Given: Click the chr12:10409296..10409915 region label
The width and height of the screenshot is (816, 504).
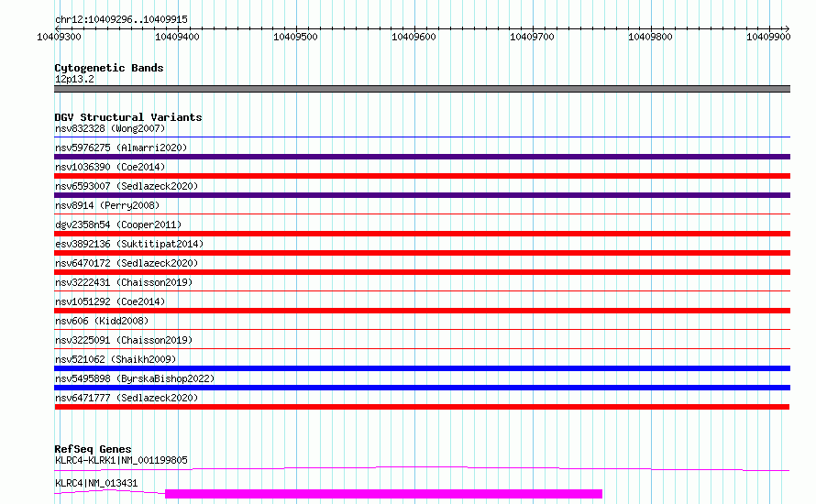Looking at the screenshot, I should pyautogui.click(x=121, y=19).
